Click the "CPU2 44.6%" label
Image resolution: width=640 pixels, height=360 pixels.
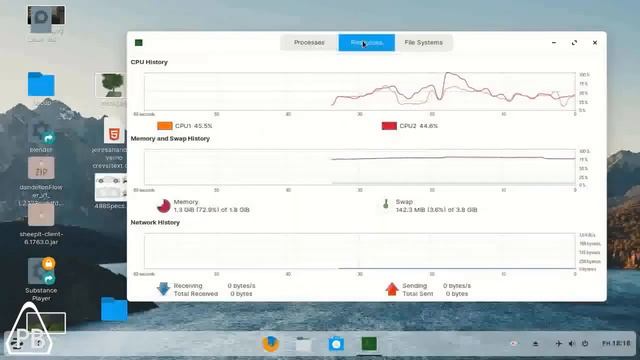tap(418, 126)
